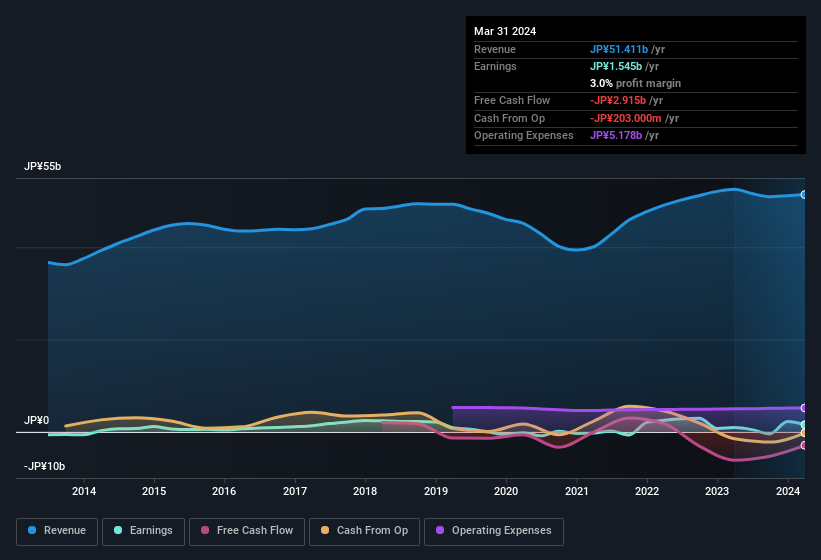Click the Earnings label in tooltip
Viewport: 821px width, 560px height.
[495, 66]
